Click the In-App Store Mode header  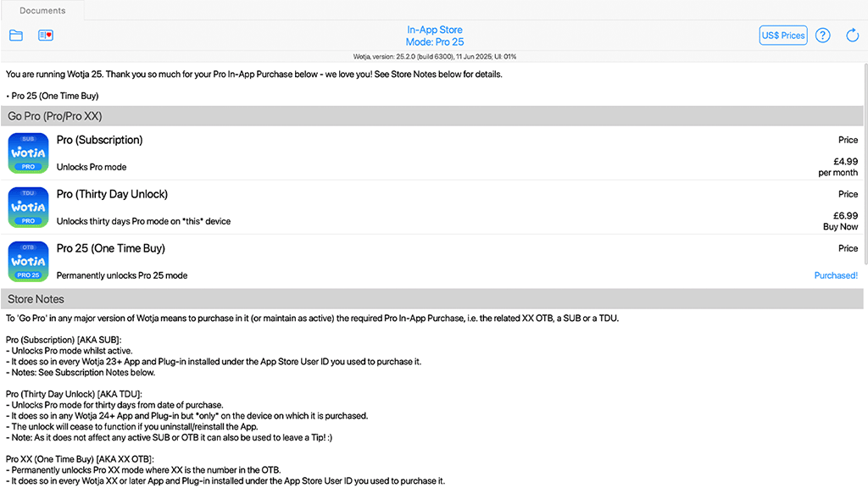click(x=435, y=35)
